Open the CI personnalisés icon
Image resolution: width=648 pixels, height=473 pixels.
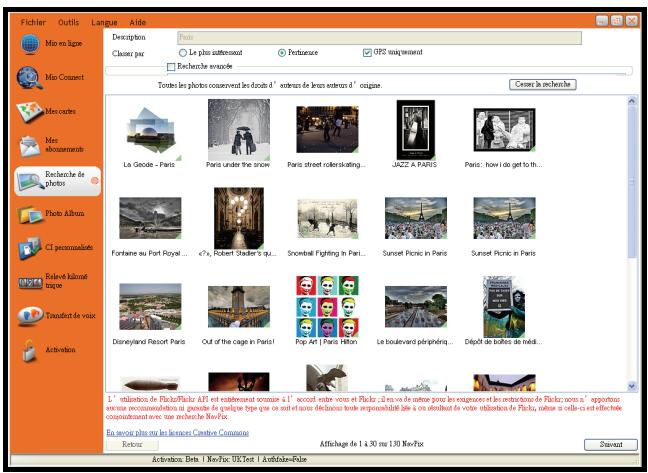(30, 248)
